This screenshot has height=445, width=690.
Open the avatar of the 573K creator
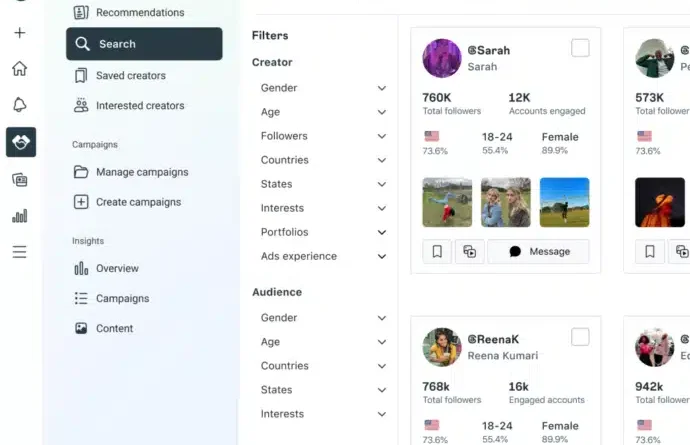654,58
